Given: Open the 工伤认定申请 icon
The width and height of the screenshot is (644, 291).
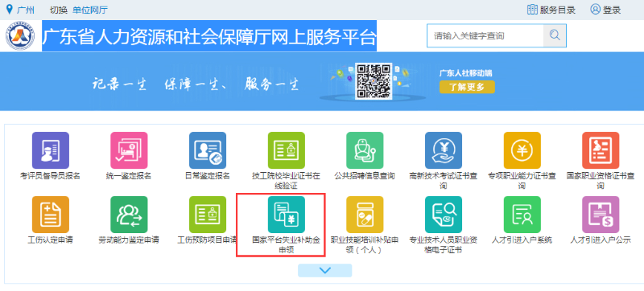Looking at the screenshot, I should point(51,215).
